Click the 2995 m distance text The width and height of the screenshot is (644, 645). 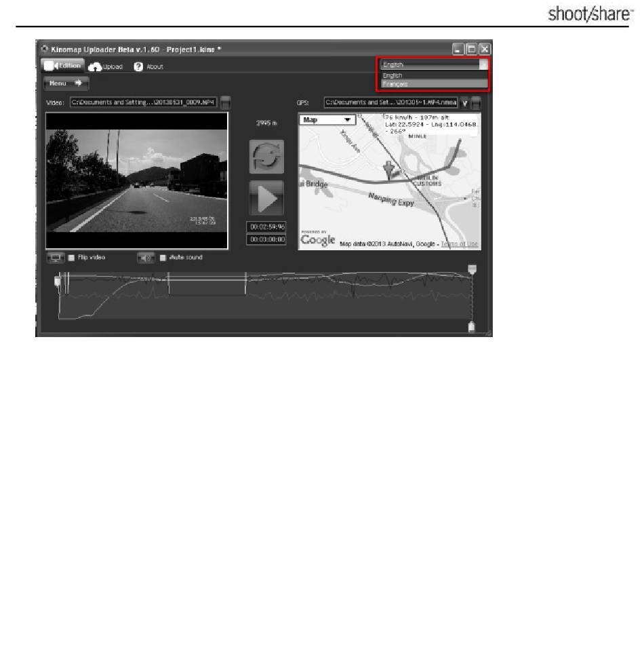[x=266, y=123]
